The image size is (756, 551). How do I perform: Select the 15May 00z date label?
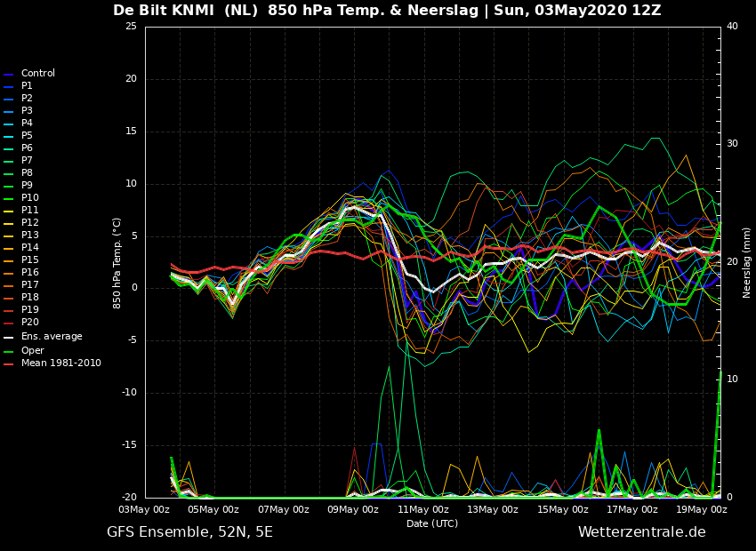(x=563, y=509)
